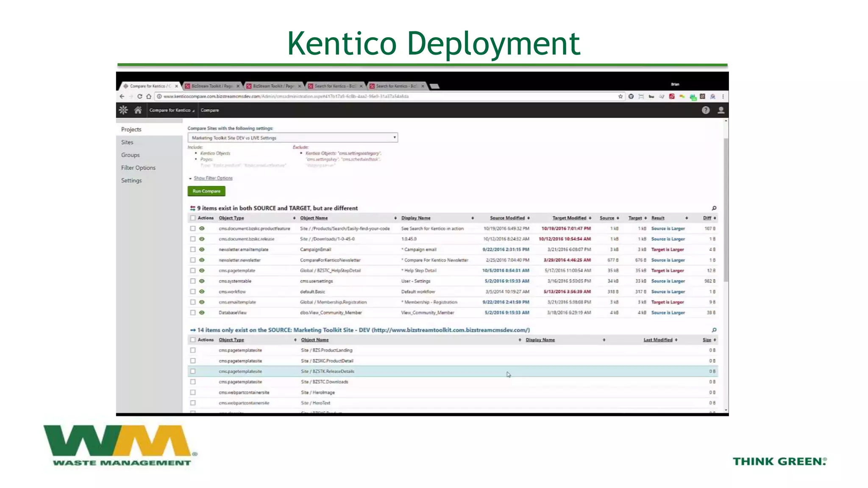Sort by Source size column header

click(607, 218)
